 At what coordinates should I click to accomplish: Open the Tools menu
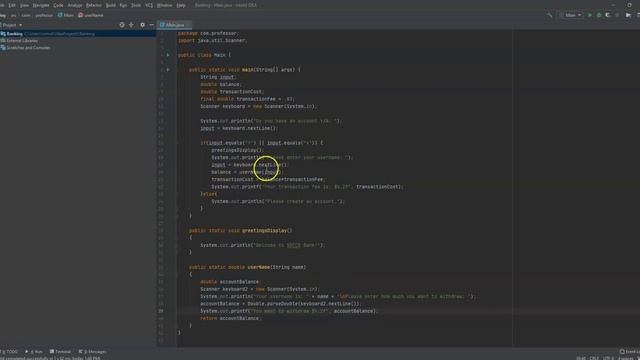click(136, 5)
